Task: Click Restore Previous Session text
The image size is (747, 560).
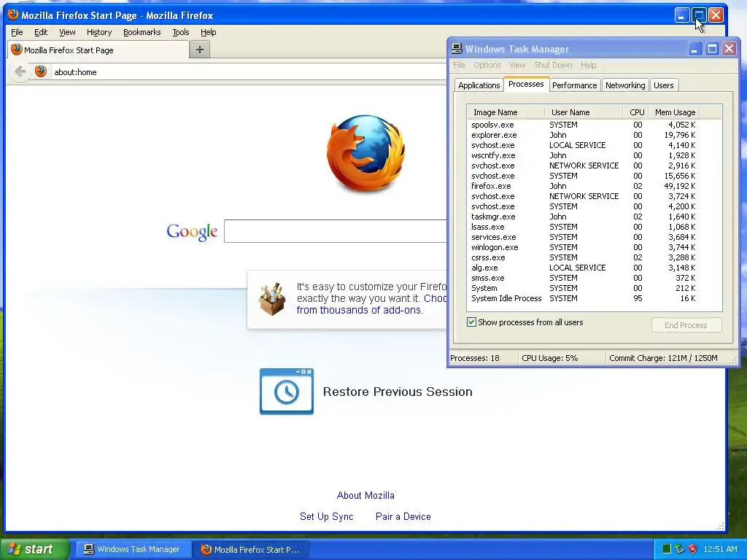Action: [x=398, y=392]
